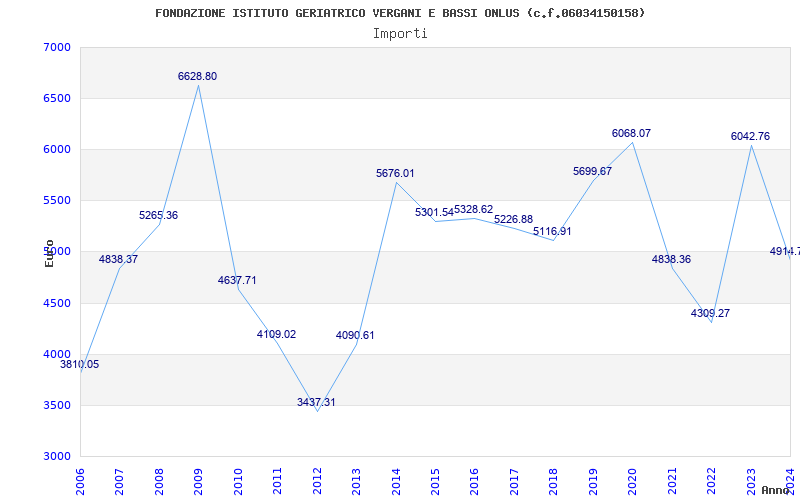This screenshot has height=500, width=800.
Task: Click the 5226.88 data label
Action: point(513,219)
